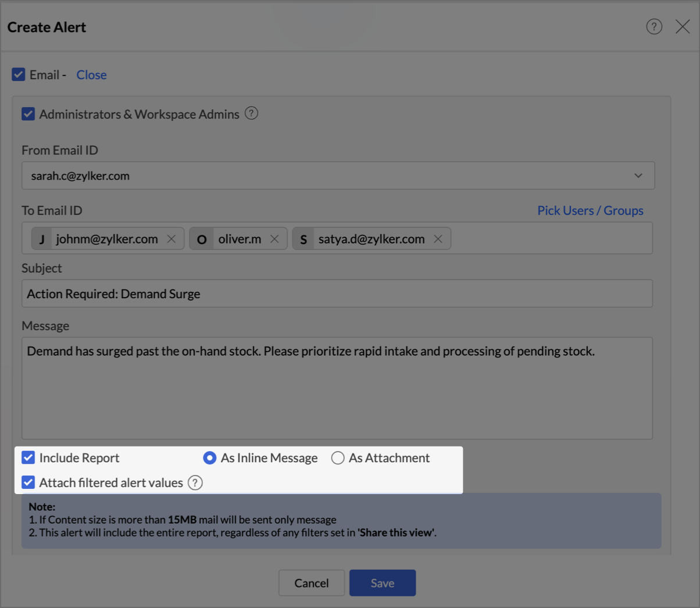The image size is (700, 608).
Task: Click the S avatar on satya.d chip
Action: (x=303, y=239)
